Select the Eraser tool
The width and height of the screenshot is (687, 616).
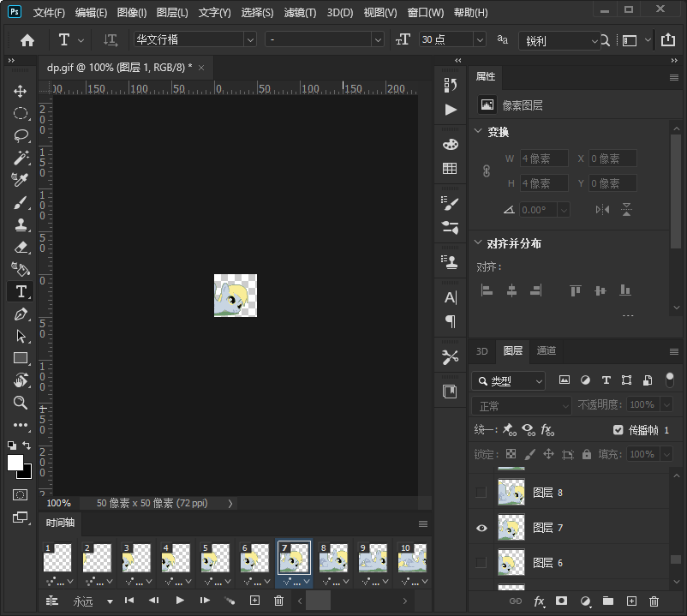(21, 247)
